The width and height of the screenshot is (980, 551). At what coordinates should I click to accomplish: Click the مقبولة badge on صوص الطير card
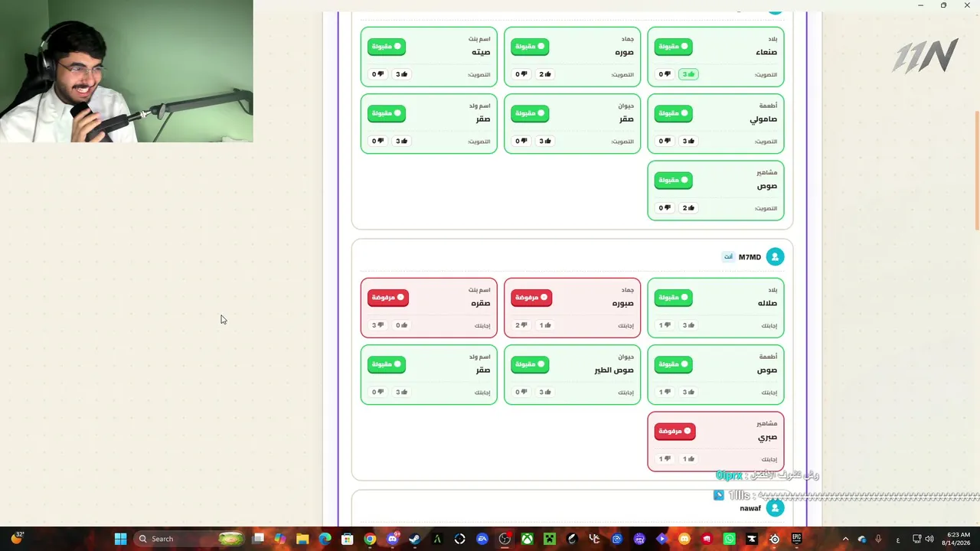[x=530, y=364]
